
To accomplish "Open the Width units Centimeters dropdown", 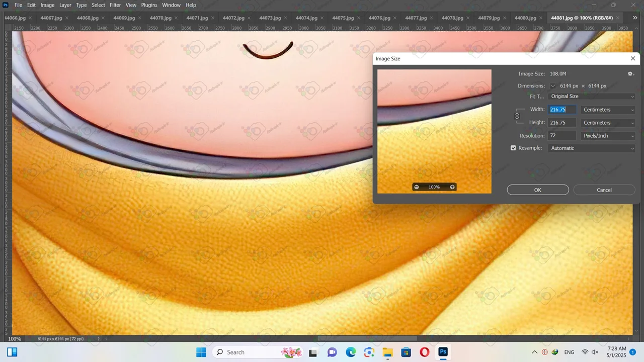I will 608,110.
